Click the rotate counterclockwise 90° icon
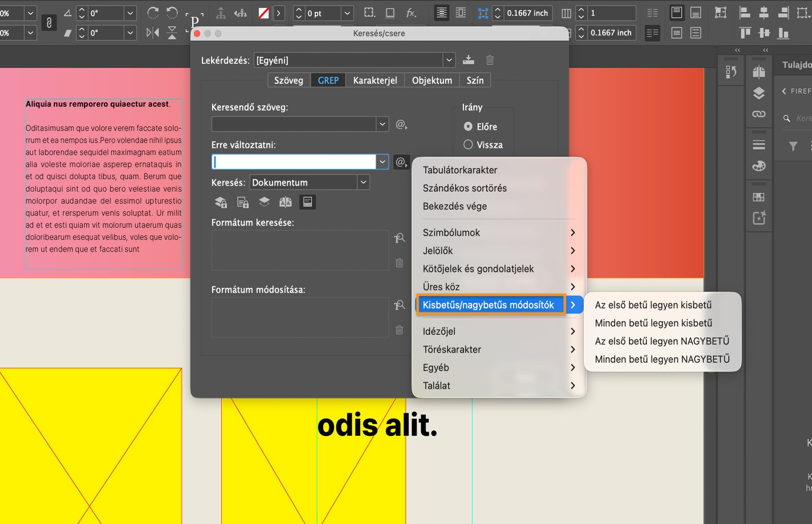Screen dimensions: 812x524 point(173,13)
